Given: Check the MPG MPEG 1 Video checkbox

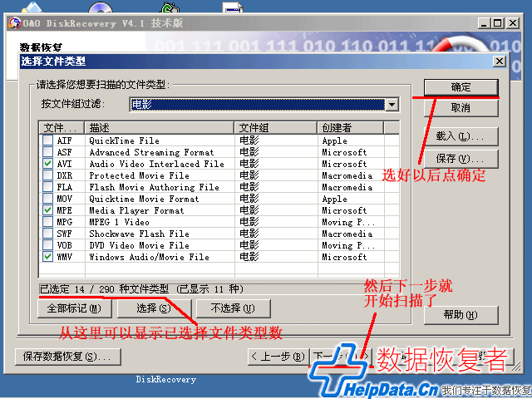Looking at the screenshot, I should point(48,222).
